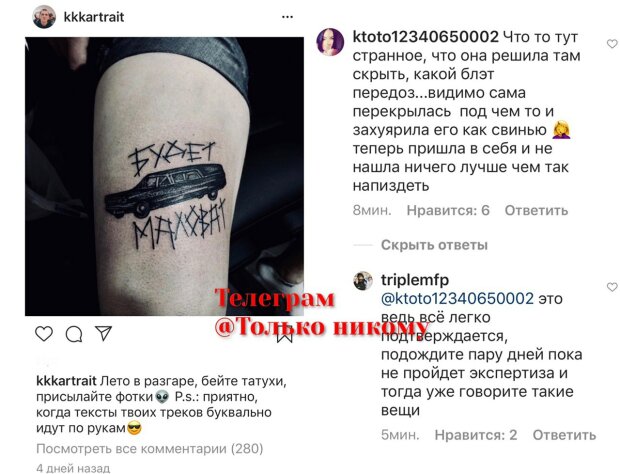
Task: Reply to ktoto12340650002's comment via Ответить
Action: (536, 210)
